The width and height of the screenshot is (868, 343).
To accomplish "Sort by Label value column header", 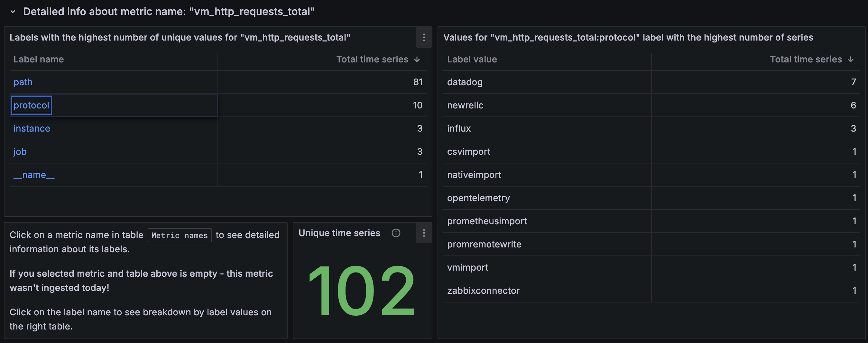I will (472, 60).
